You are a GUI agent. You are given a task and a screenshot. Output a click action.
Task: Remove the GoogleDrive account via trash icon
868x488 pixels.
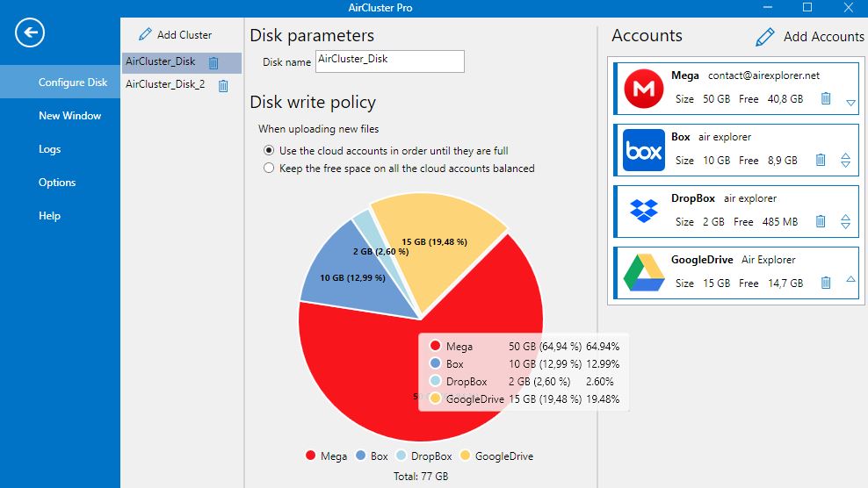tap(825, 283)
